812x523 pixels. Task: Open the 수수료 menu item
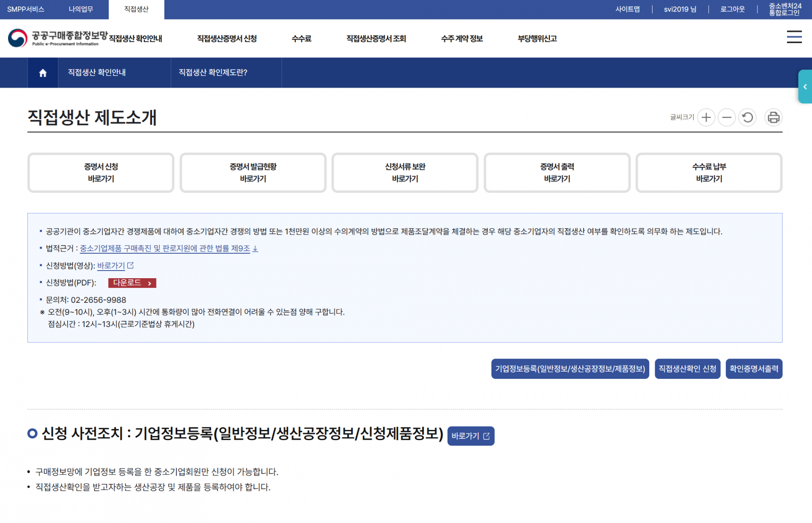point(301,38)
